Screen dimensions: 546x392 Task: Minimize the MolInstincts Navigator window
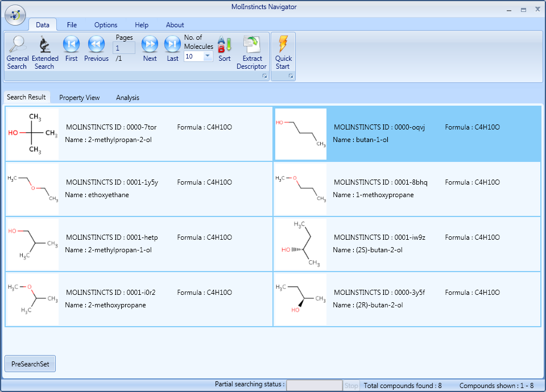pyautogui.click(x=509, y=10)
